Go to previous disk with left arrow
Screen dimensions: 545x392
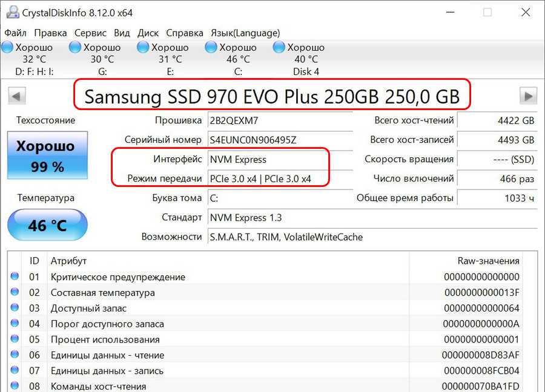pyautogui.click(x=17, y=96)
